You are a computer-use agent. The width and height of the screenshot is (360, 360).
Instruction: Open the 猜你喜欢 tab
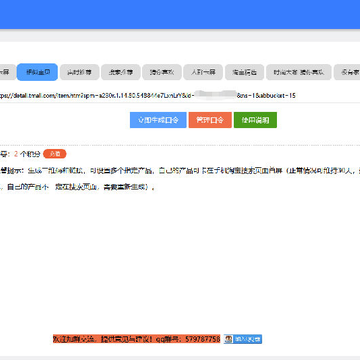click(x=162, y=72)
